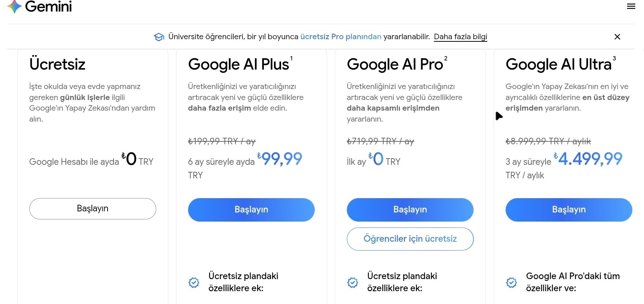Open the hamburger menu
The image size is (644, 304).
631,6
